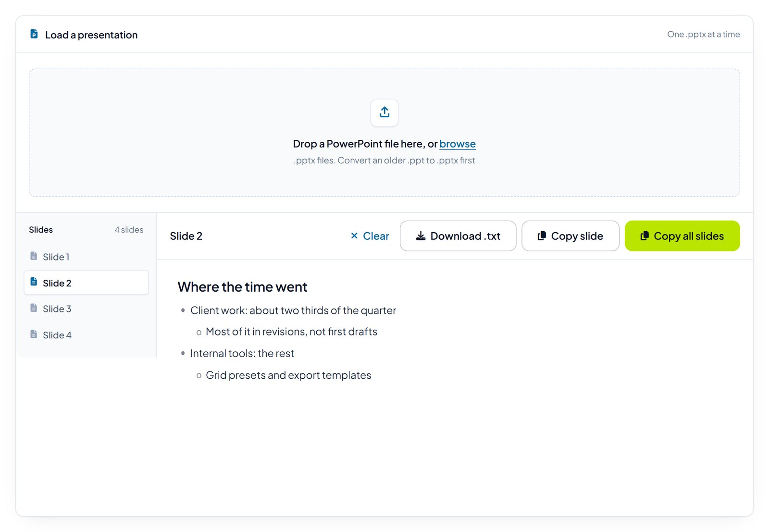Click 'Client work: about two thirds of the quarter'
769x532 pixels.
click(x=293, y=310)
